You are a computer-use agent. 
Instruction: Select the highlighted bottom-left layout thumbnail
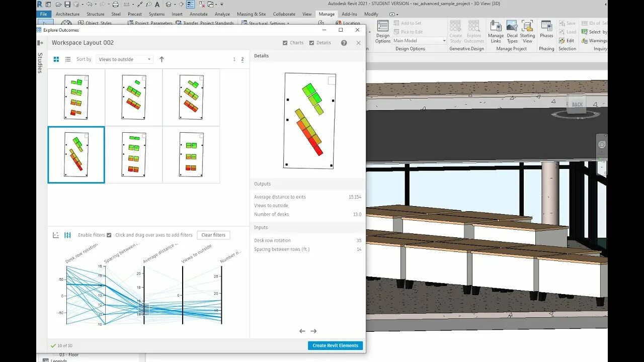[x=76, y=154]
